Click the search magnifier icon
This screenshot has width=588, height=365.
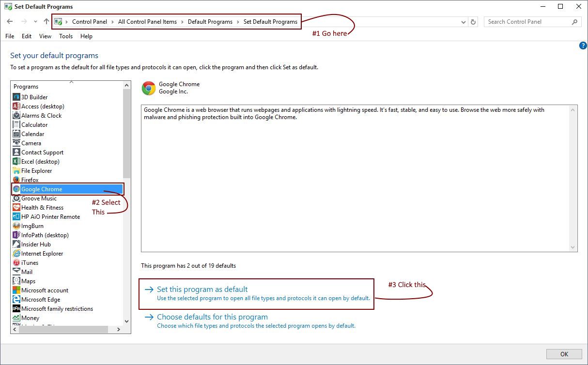pyautogui.click(x=574, y=22)
